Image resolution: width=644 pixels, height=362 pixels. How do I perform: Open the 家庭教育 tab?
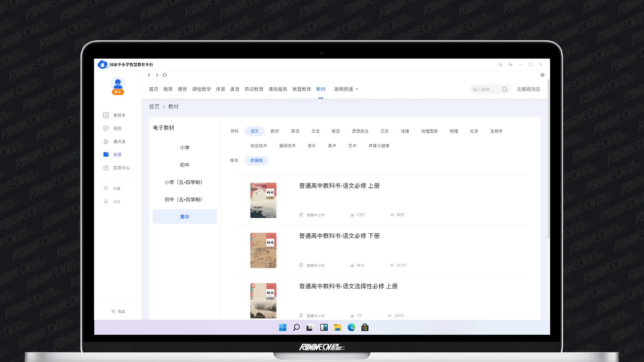[302, 89]
